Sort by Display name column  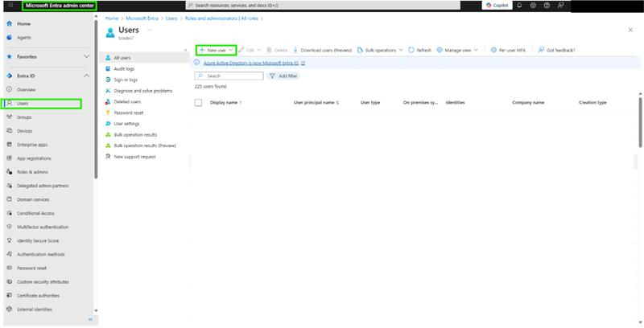pos(226,103)
